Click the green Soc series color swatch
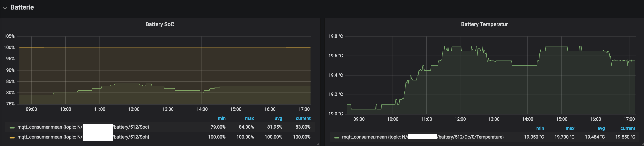 (12, 128)
